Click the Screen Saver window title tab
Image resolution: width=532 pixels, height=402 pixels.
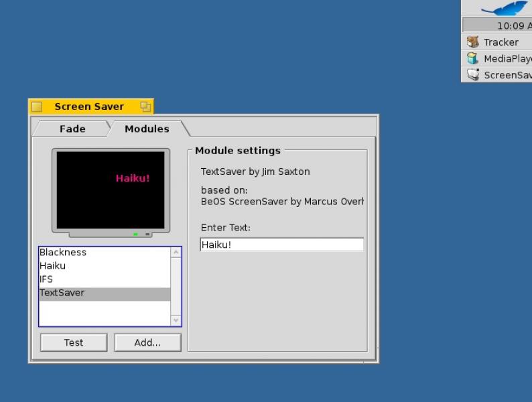(x=89, y=107)
